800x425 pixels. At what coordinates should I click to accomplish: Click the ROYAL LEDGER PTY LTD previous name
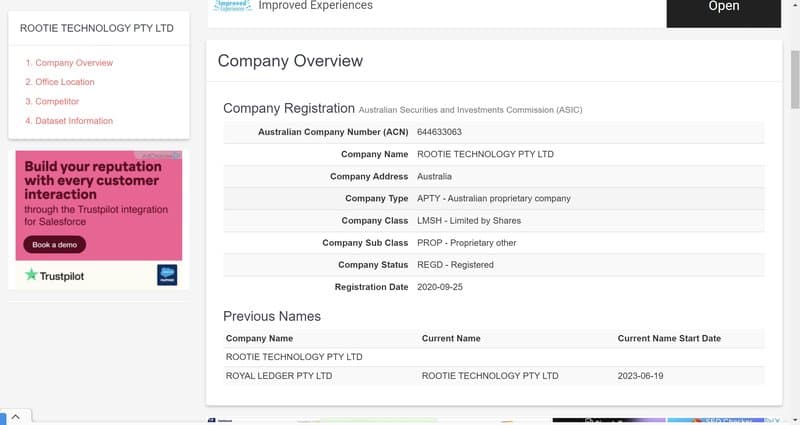tap(279, 376)
